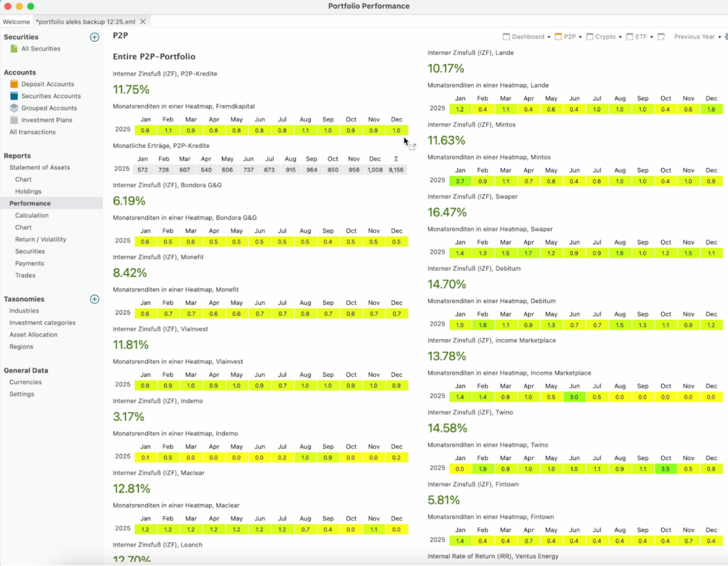
Task: Add a new taxonomy with plus icon
Action: click(x=95, y=299)
